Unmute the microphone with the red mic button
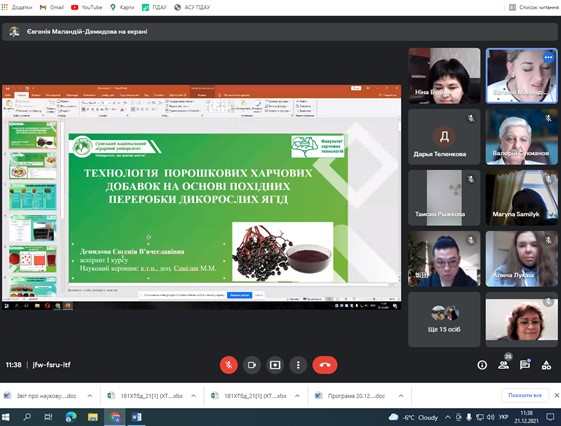Image resolution: width=561 pixels, height=426 pixels. 228,365
